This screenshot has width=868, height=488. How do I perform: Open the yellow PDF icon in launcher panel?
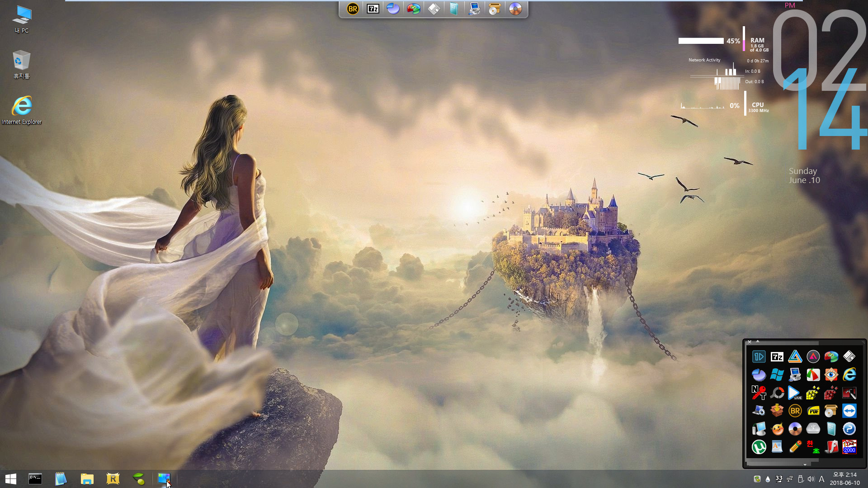coord(813,411)
